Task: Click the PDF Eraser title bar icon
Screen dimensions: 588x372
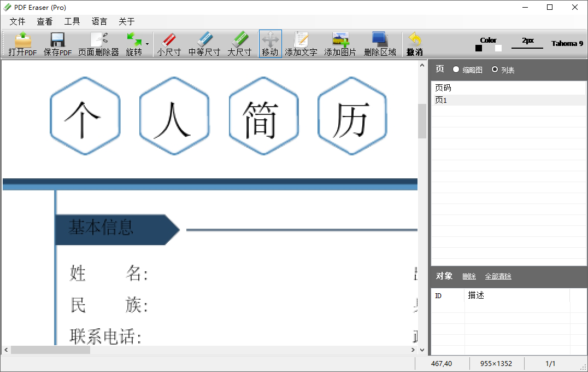Action: pyautogui.click(x=7, y=7)
